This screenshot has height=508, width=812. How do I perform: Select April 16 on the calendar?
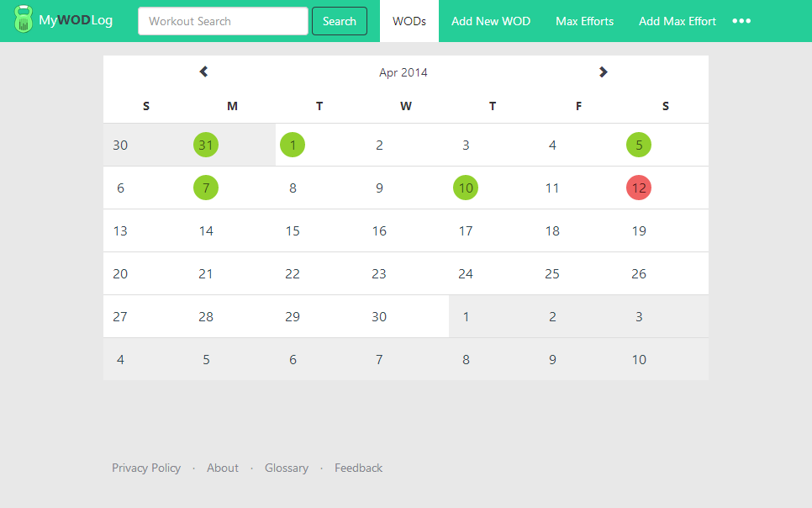pos(379,230)
